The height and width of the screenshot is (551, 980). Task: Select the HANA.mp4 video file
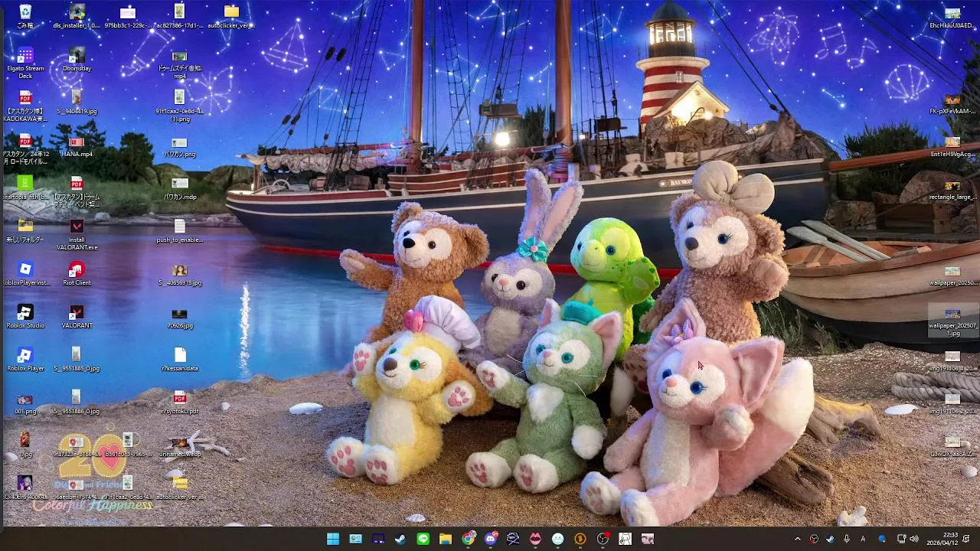[x=77, y=145]
